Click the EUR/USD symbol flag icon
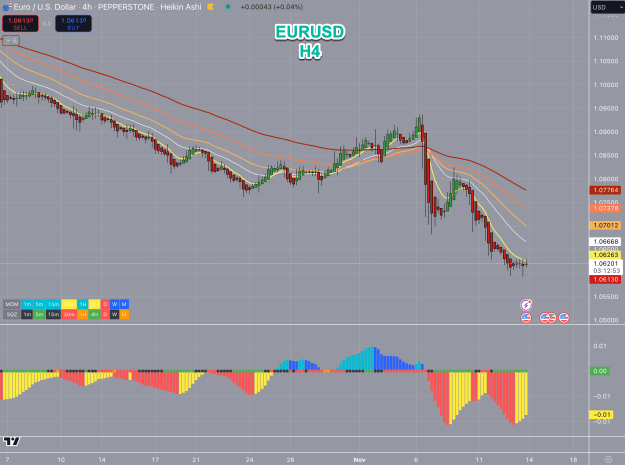Screen dimensions: 625x465 click(7, 6)
